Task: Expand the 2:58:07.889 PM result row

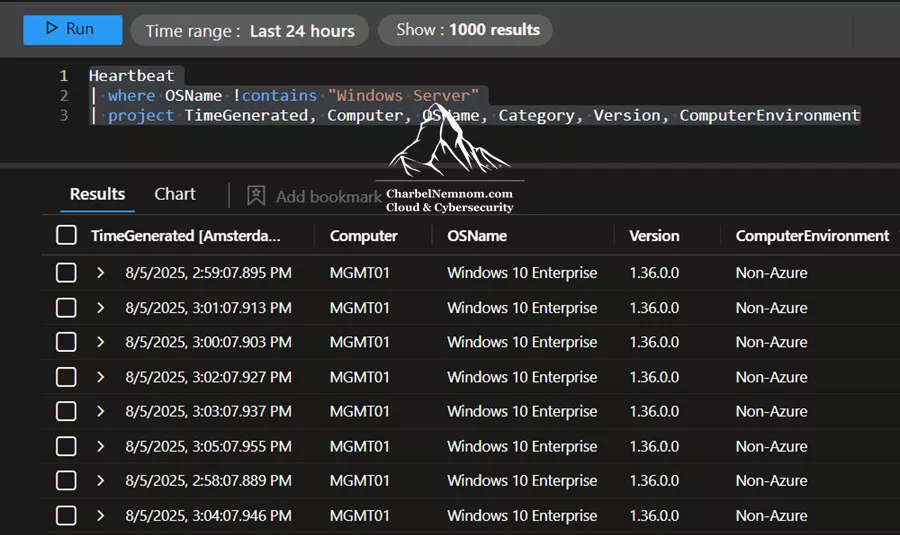Action: pos(100,480)
